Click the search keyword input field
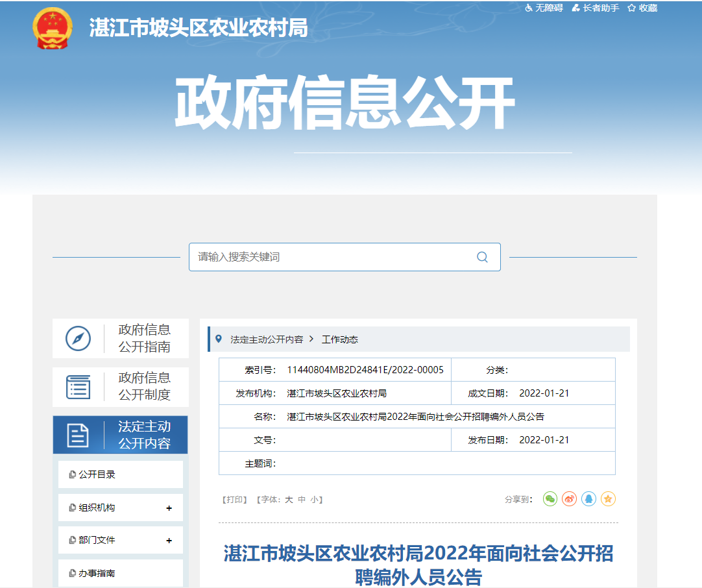This screenshot has width=702, height=588. click(x=331, y=257)
